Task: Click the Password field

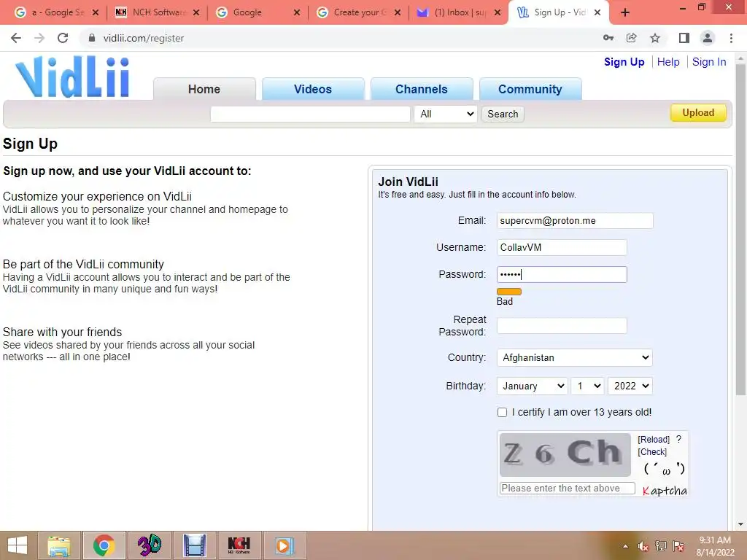Action: [x=562, y=274]
